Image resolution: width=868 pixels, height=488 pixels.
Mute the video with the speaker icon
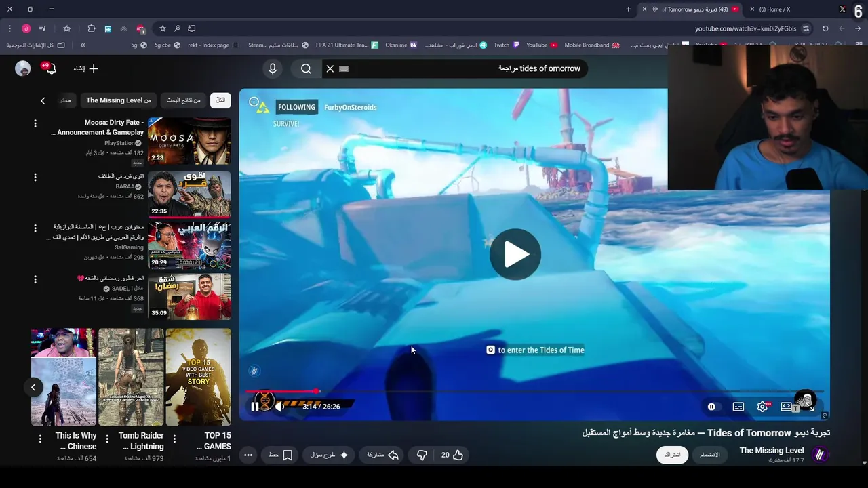279,407
